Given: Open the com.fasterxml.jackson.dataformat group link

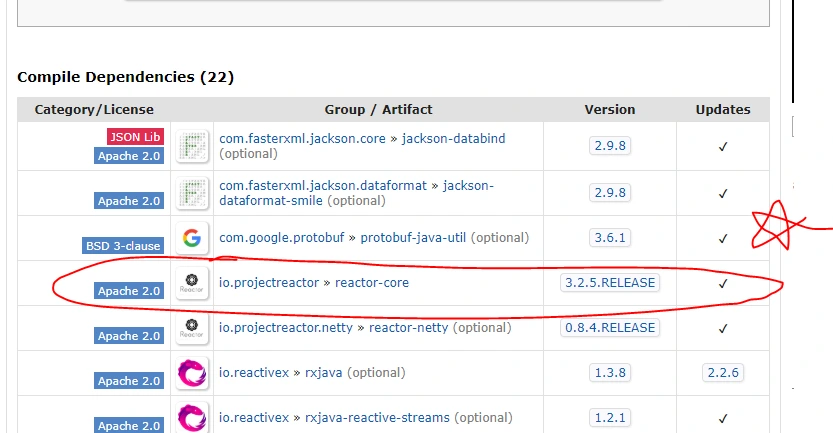Looking at the screenshot, I should click(x=323, y=185).
